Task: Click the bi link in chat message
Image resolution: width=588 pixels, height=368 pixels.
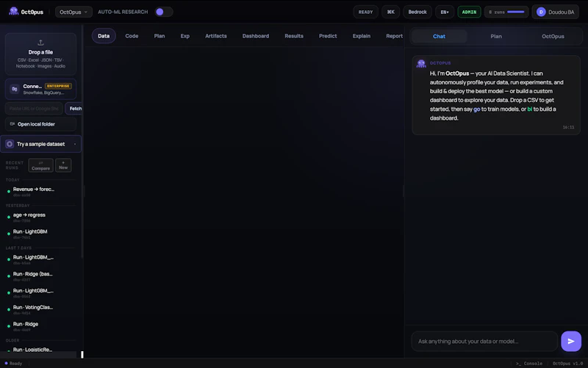Action: (529, 109)
